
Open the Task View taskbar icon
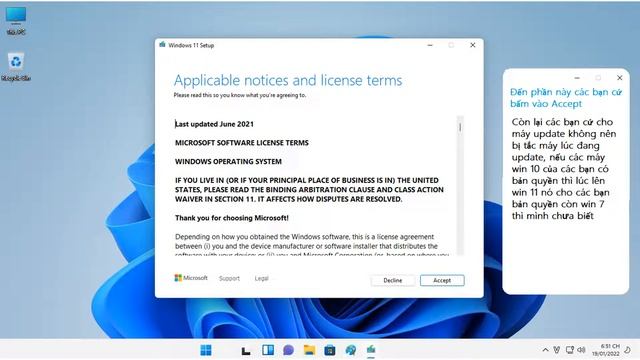246,350
